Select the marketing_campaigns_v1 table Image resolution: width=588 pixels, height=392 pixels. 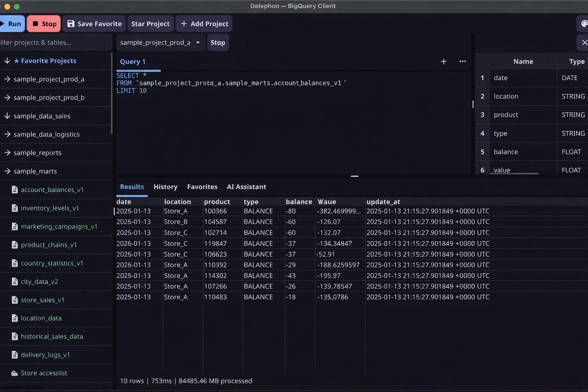pyautogui.click(x=59, y=226)
